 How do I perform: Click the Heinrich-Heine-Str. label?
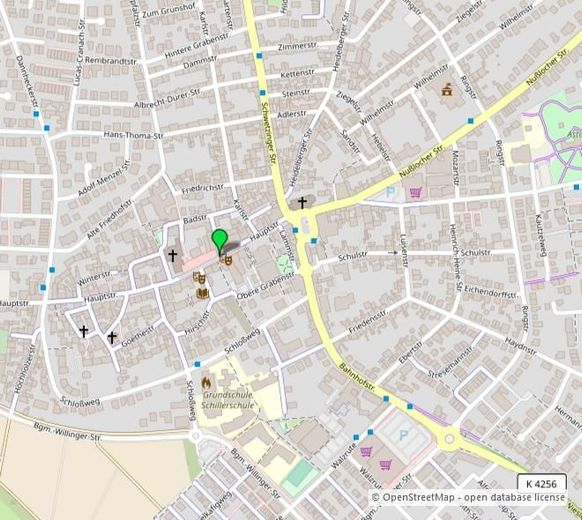click(455, 258)
